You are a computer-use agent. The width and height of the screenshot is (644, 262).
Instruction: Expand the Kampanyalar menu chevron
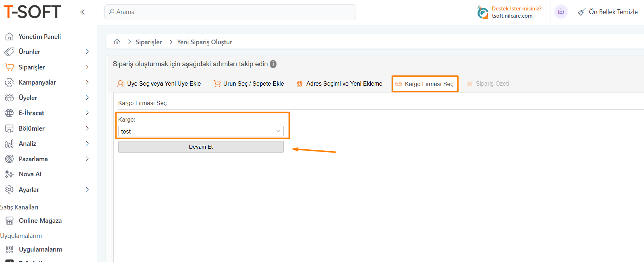click(87, 82)
